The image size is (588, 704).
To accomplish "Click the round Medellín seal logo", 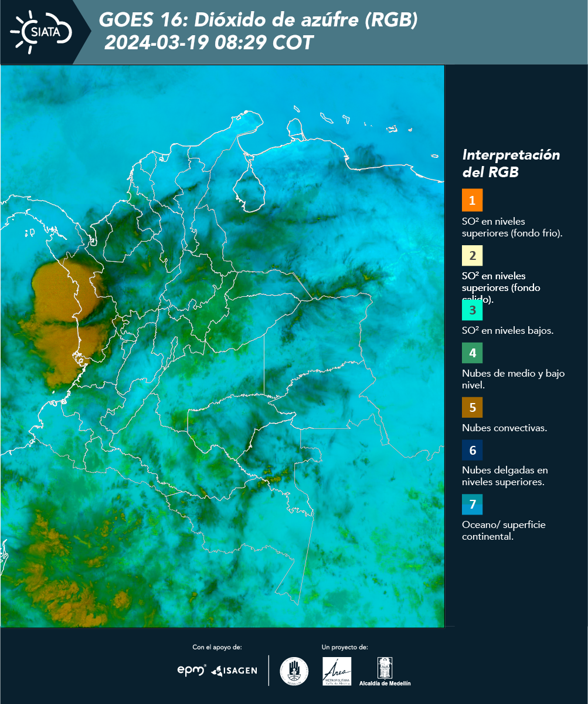I will tap(294, 671).
